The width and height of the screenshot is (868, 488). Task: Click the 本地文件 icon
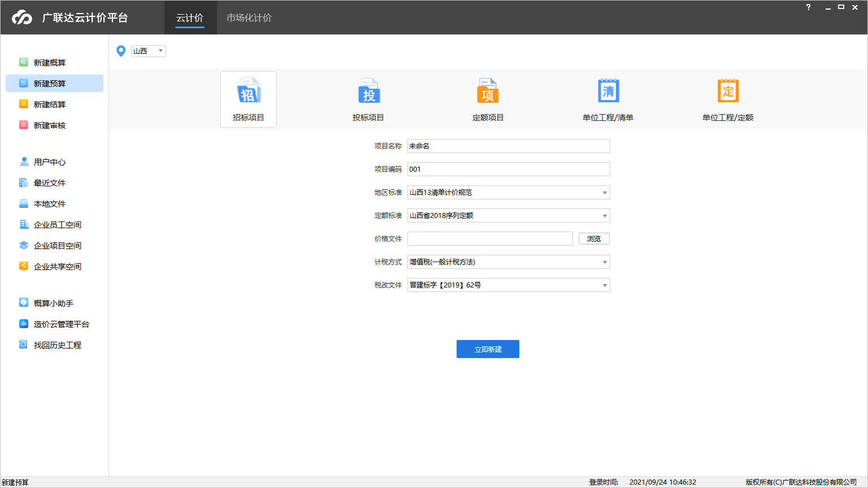[24, 203]
